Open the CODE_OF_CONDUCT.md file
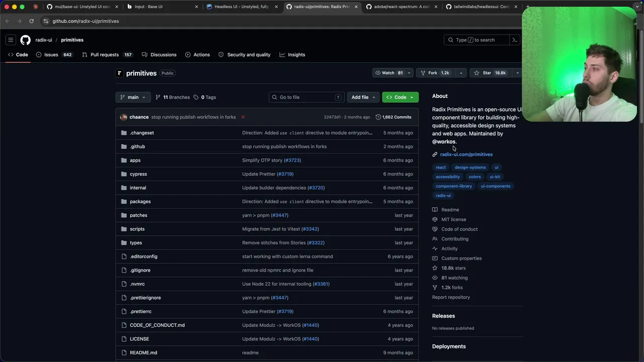644x362 pixels. 157,325
